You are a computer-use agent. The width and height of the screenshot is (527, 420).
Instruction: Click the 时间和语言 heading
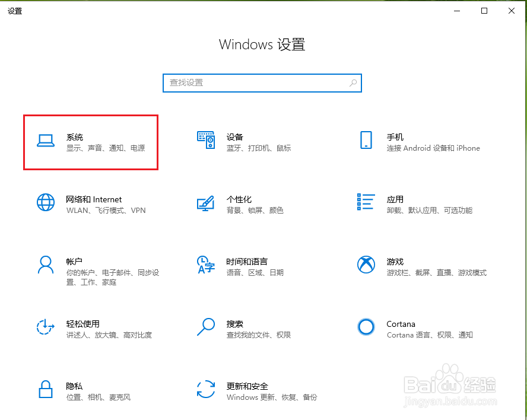[247, 262]
